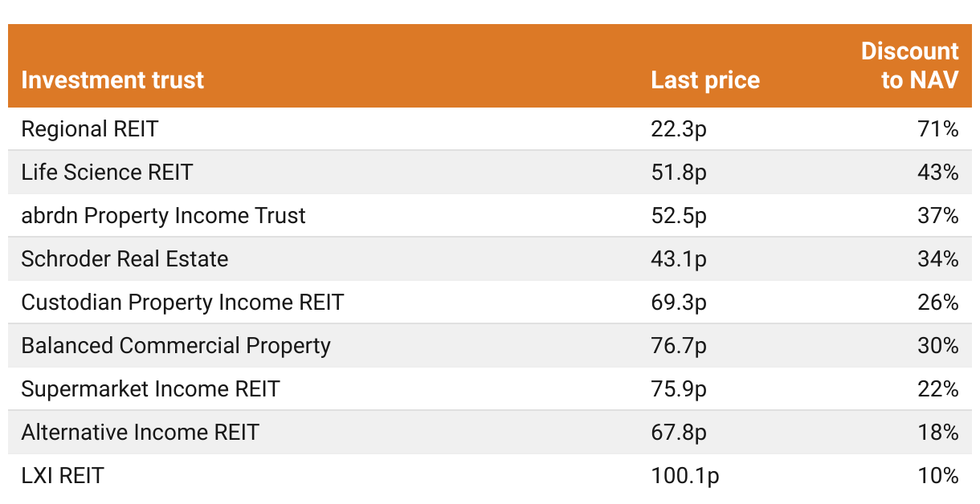Click the 10% discount for LXI REIT

938,476
